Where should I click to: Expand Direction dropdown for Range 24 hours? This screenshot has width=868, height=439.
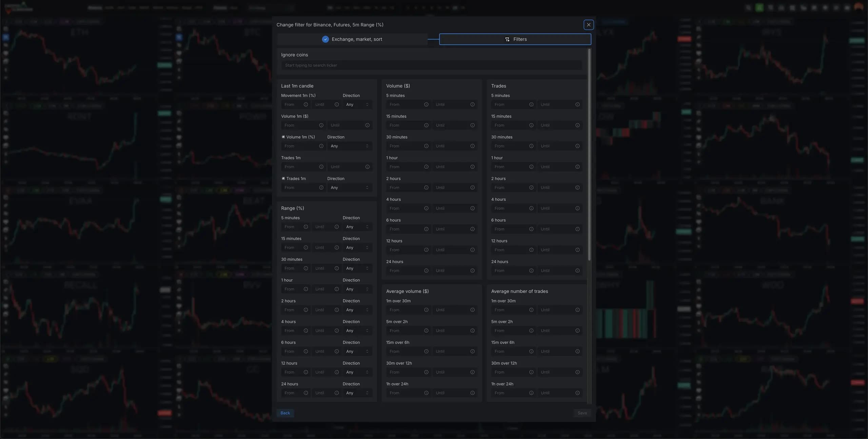[x=357, y=393]
